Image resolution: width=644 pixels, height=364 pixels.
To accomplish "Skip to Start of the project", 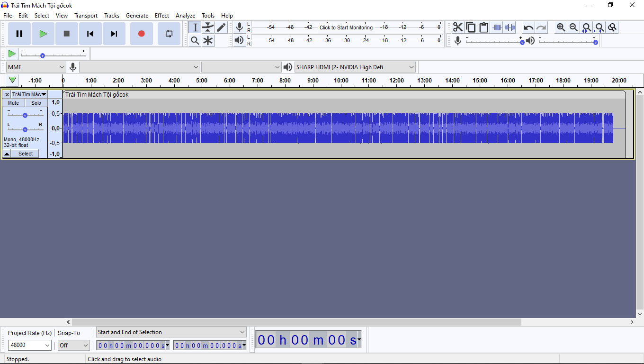I will click(90, 34).
